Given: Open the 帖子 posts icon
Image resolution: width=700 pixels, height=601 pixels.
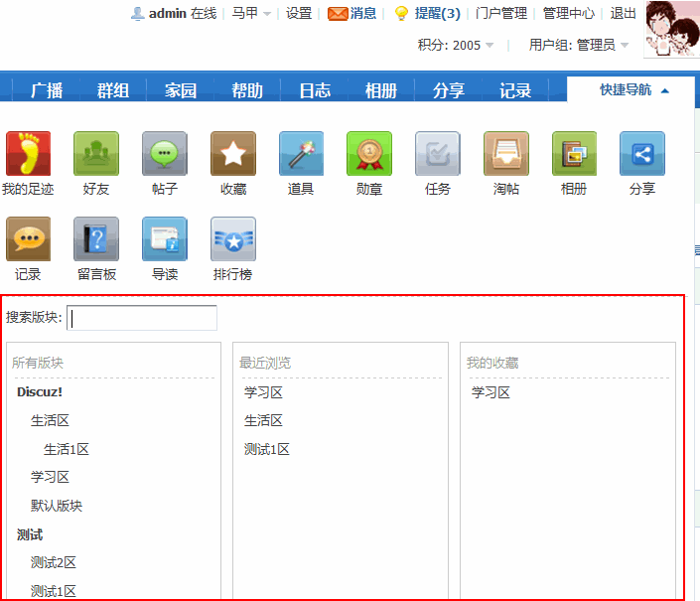Looking at the screenshot, I should (165, 154).
